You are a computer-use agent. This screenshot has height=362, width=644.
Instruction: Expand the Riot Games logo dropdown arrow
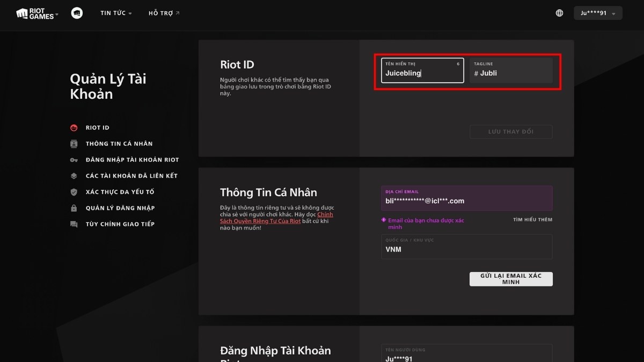click(x=57, y=14)
